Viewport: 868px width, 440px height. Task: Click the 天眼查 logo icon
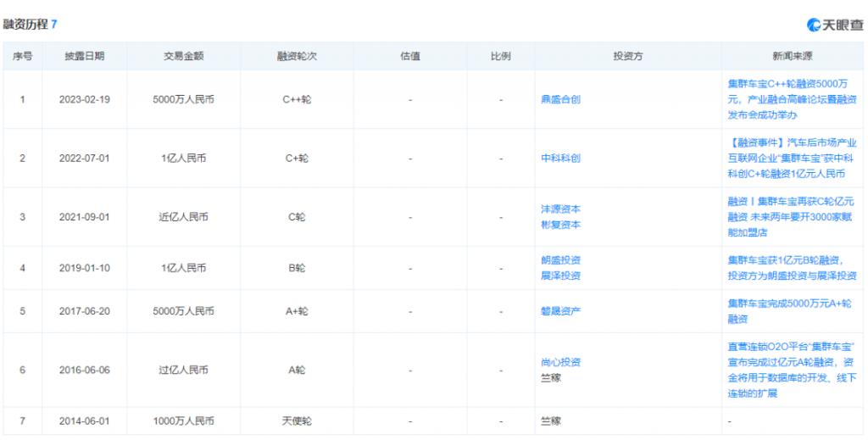[813, 25]
